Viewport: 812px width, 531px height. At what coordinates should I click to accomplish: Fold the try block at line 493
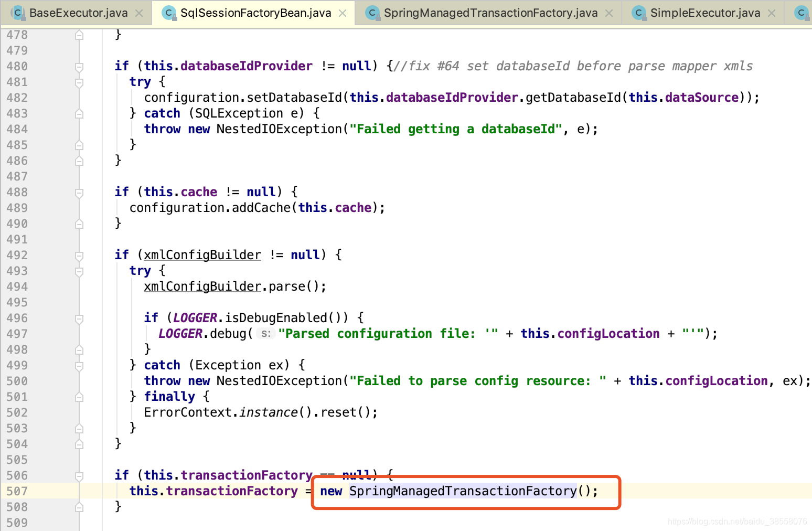[79, 271]
